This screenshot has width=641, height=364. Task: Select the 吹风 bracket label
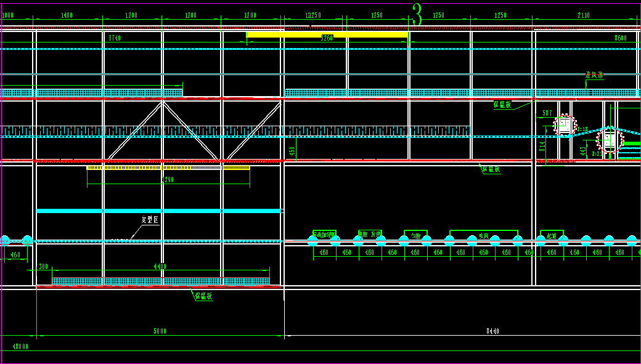click(x=483, y=236)
